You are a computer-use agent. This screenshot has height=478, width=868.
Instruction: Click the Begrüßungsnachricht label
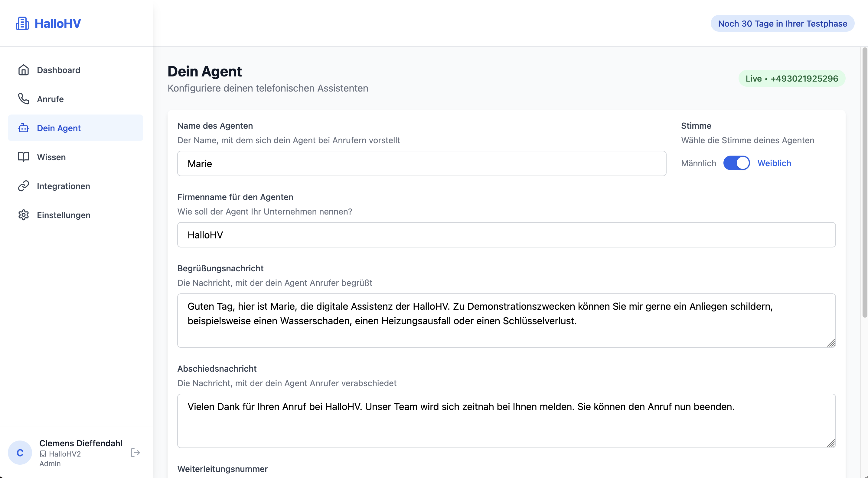click(x=220, y=268)
